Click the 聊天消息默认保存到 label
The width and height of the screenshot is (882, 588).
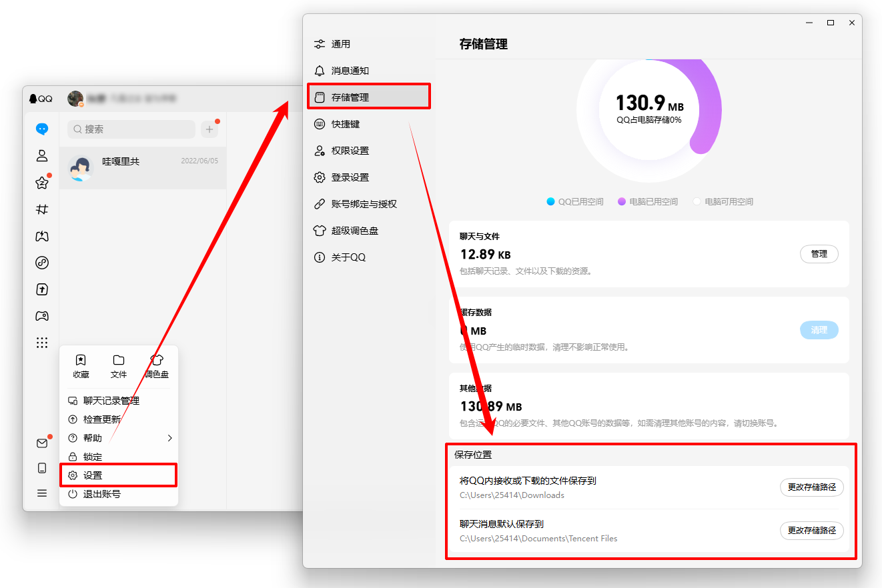502,524
